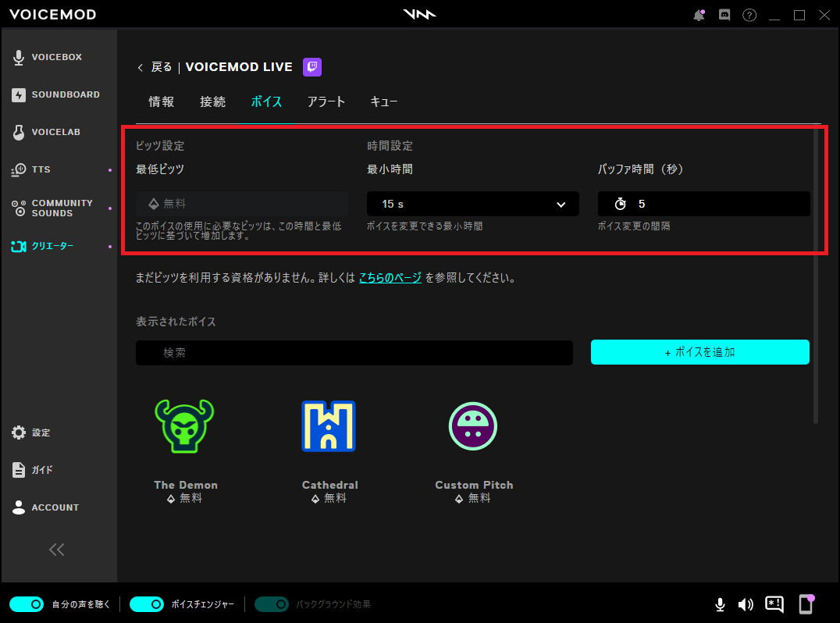Open the クリエーター section
840x623 pixels.
[42, 246]
